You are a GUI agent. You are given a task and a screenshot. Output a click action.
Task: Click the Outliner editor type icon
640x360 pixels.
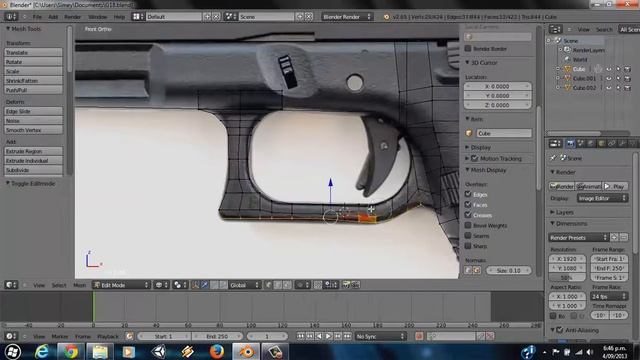(x=555, y=29)
